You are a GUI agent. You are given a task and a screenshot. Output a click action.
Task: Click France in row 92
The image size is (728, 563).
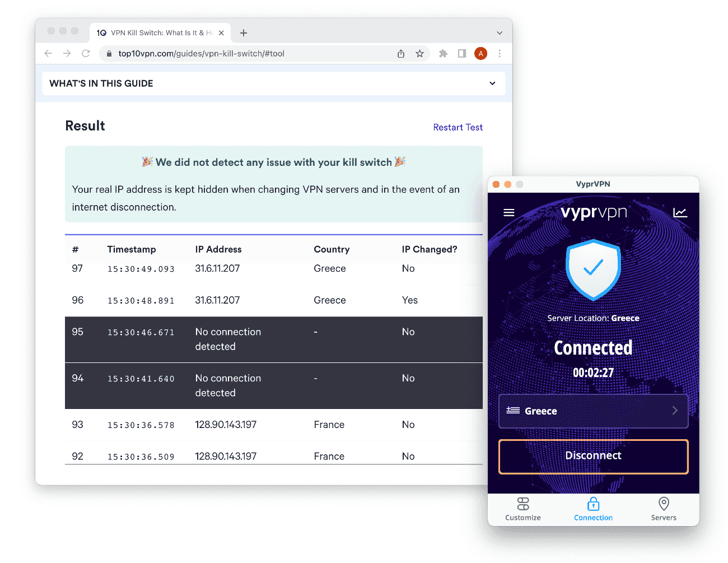coord(329,457)
